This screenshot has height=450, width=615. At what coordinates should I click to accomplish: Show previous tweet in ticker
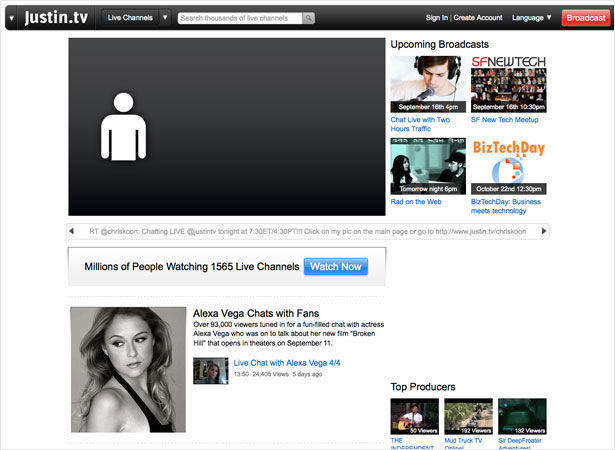tap(71, 231)
